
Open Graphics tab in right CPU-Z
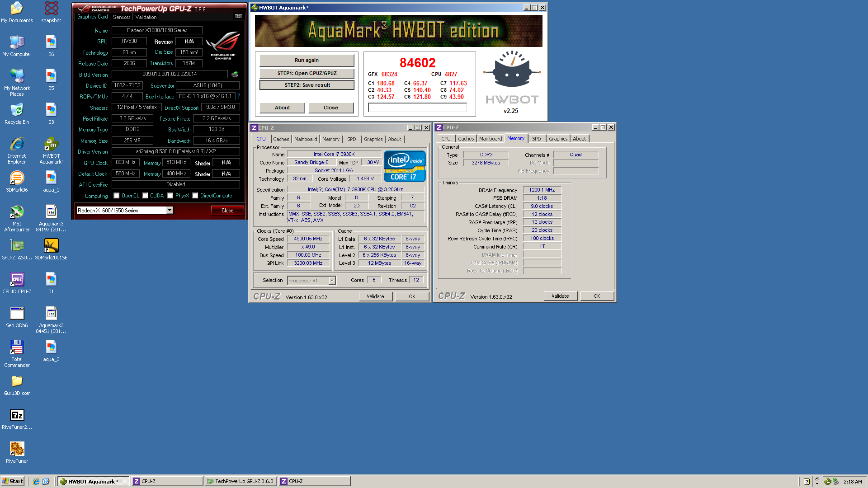point(558,139)
